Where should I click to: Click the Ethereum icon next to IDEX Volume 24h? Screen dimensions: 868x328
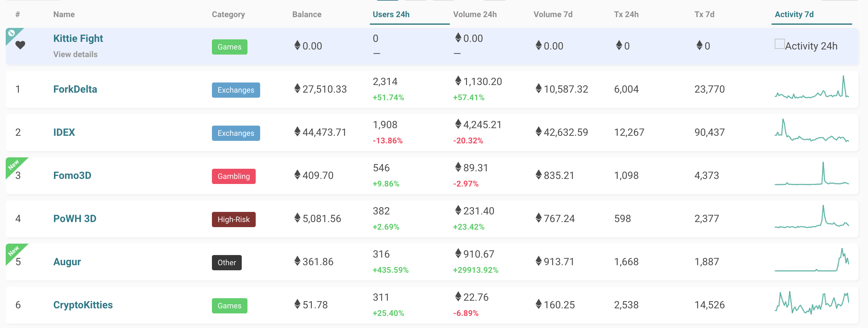point(457,124)
